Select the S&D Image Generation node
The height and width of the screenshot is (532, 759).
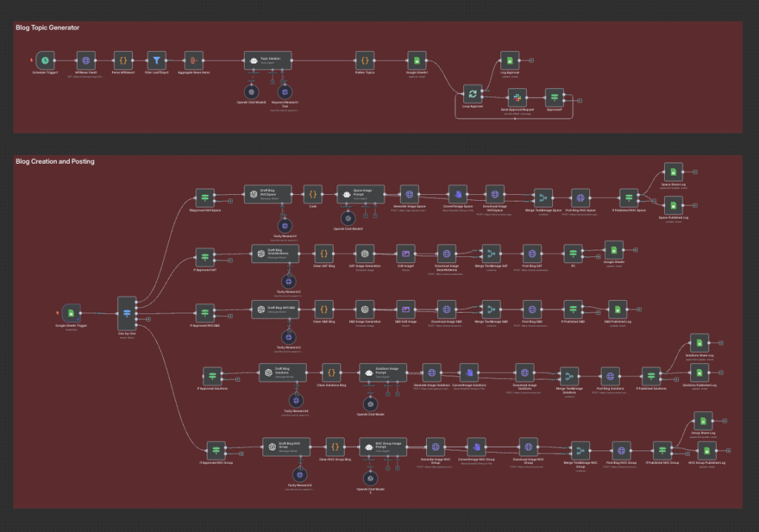[x=365, y=309]
